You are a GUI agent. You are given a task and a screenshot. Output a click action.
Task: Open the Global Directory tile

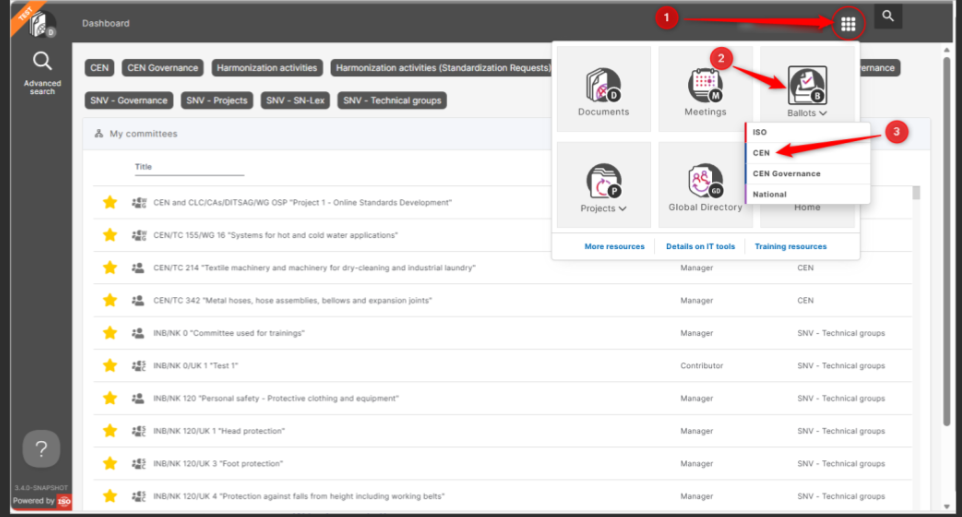pos(706,186)
